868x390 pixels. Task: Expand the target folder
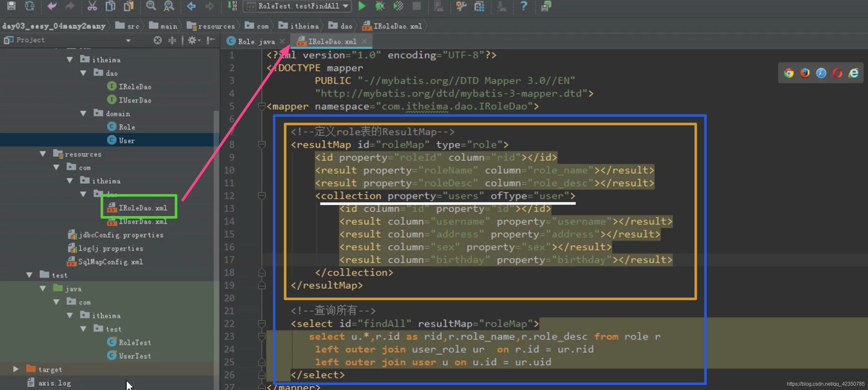(x=16, y=369)
